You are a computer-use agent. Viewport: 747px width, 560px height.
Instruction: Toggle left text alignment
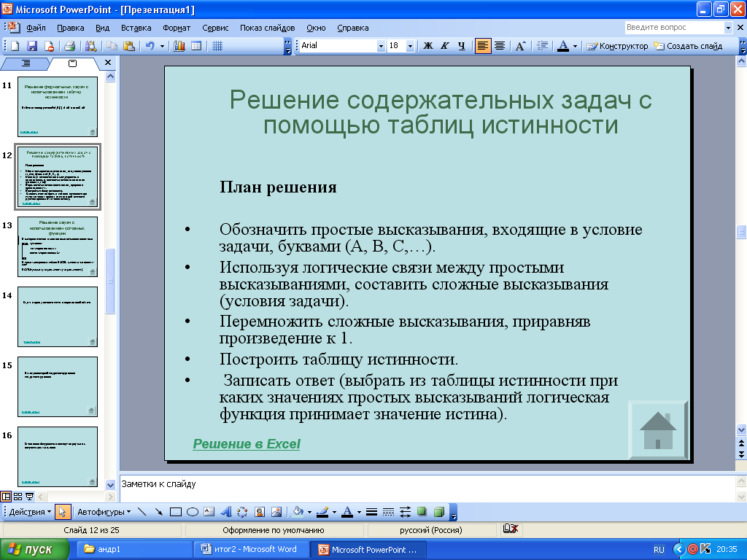coord(483,46)
